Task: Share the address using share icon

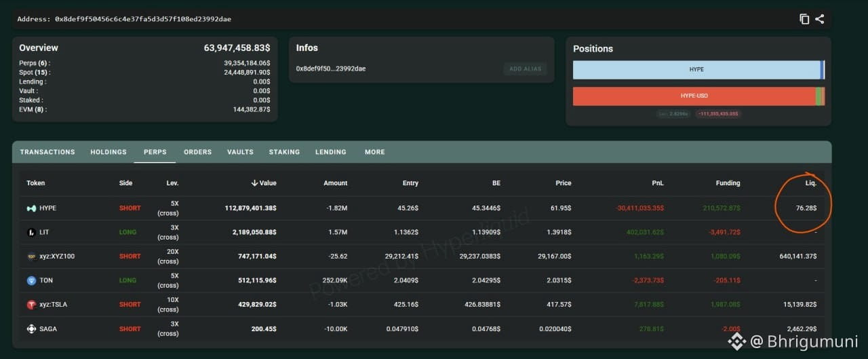Action: tap(819, 19)
